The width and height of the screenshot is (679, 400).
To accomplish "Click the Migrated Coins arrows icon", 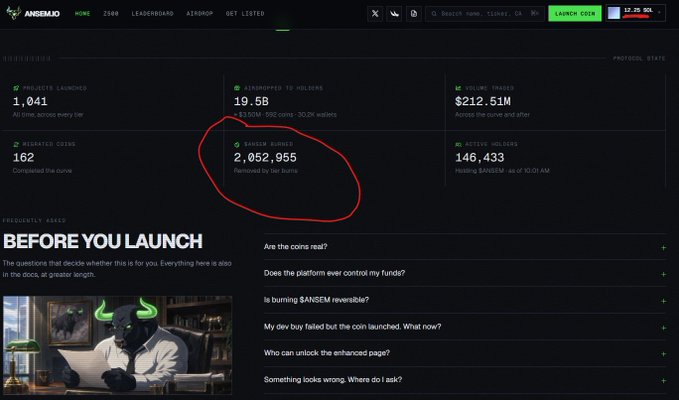I will coord(16,144).
